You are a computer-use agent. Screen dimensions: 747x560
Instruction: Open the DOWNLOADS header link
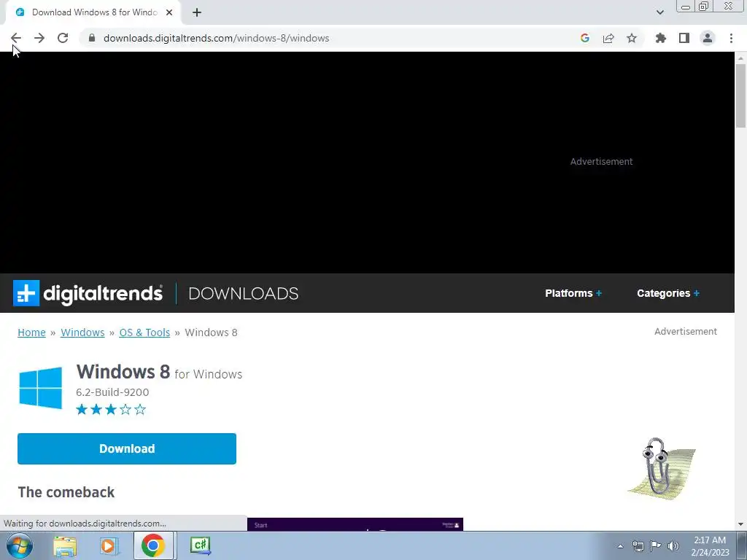coord(244,293)
